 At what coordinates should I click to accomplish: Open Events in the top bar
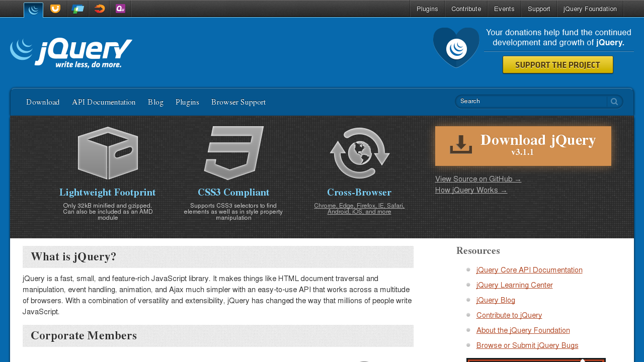tap(504, 9)
